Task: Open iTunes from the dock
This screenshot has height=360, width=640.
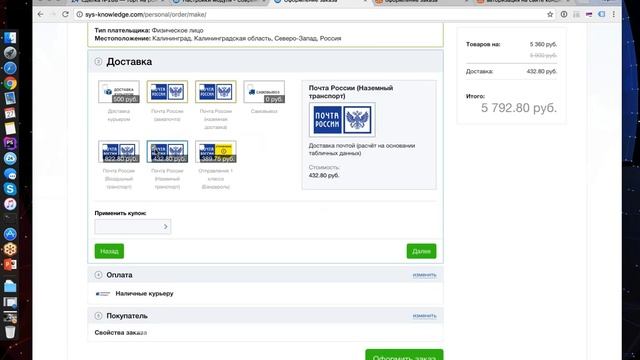Action: coord(10,204)
